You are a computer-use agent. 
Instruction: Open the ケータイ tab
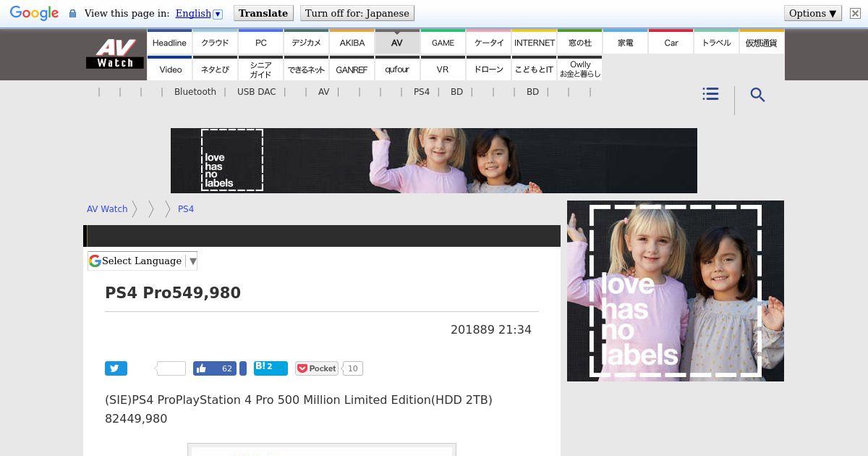[x=488, y=43]
